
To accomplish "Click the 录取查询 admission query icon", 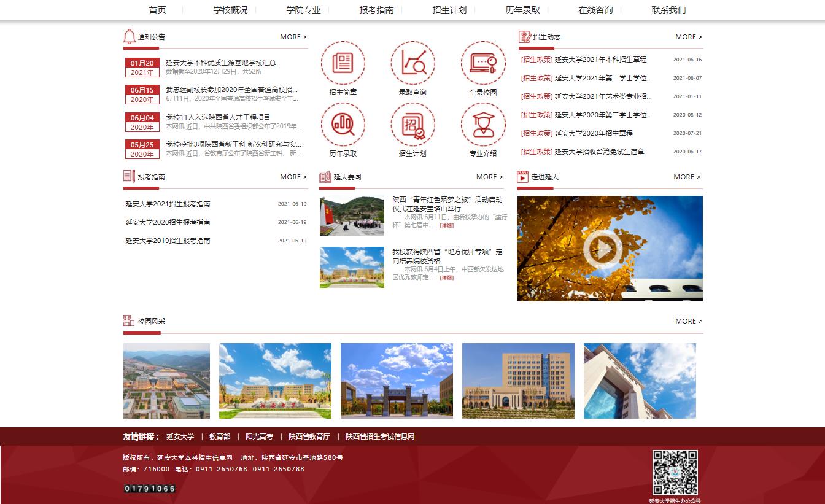I will tap(412, 63).
